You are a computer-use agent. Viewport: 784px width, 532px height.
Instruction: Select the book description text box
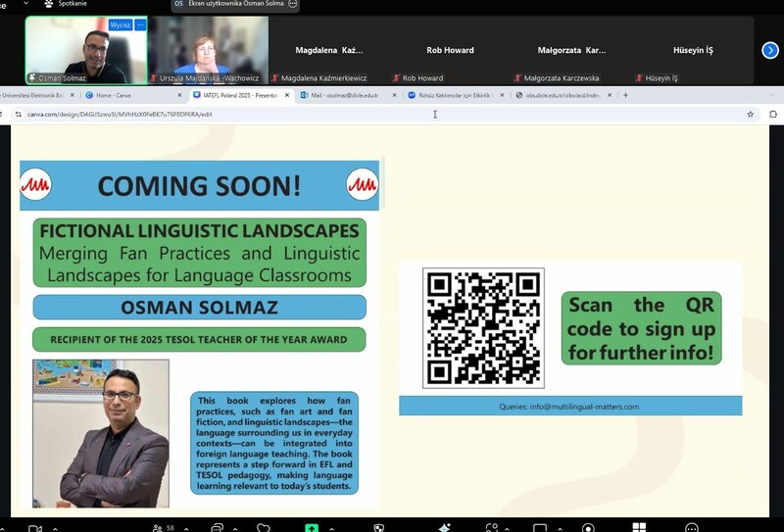point(274,443)
